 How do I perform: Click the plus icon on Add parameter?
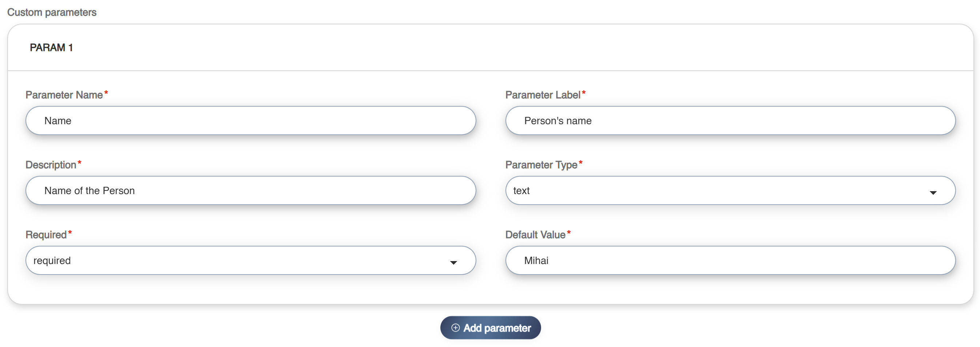click(455, 328)
